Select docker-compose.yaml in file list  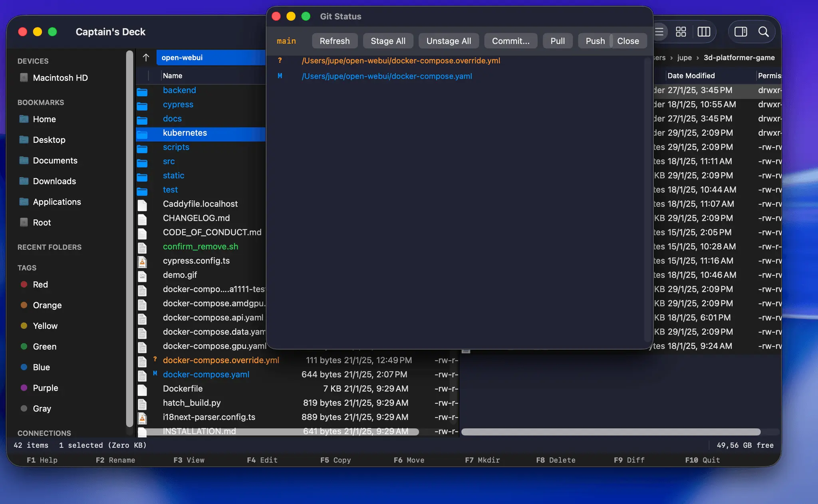(x=206, y=375)
